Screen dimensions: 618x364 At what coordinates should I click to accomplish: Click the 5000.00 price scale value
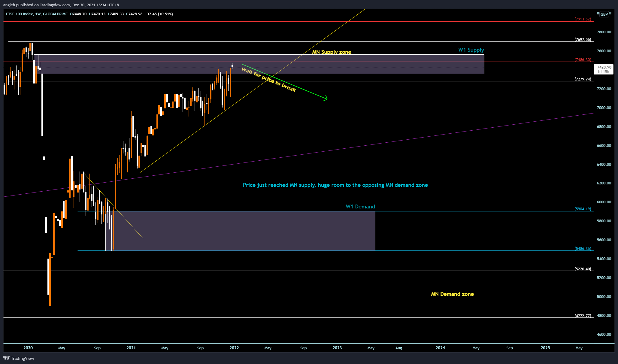(x=604, y=297)
